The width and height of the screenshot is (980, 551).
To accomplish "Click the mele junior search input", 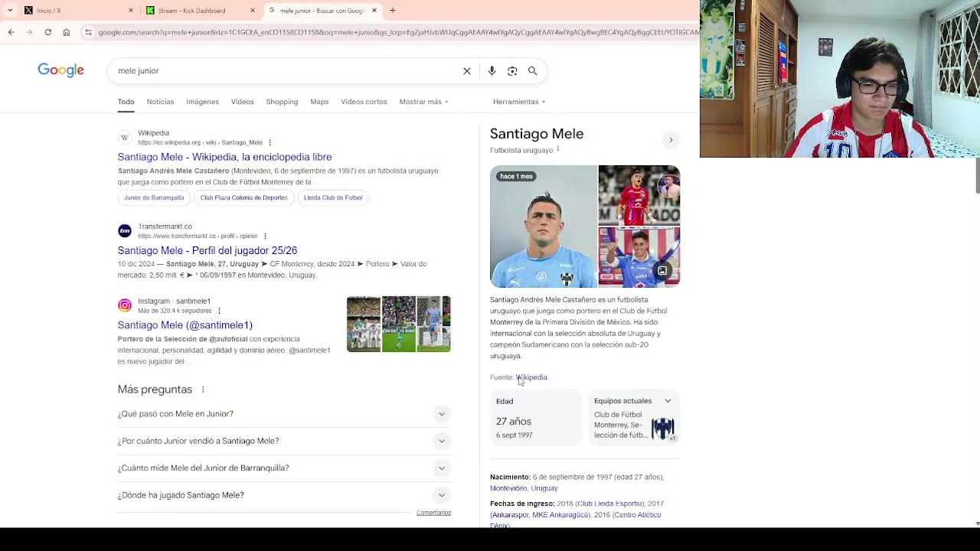I will point(287,71).
